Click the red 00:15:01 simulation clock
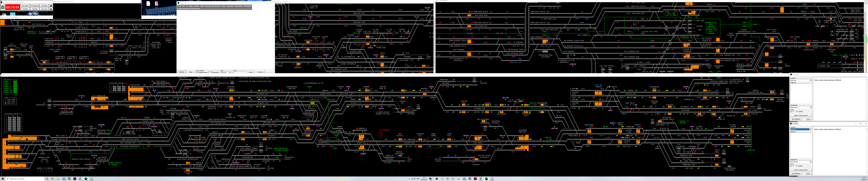Screen dimensions: 868x181 (x=13, y=7)
